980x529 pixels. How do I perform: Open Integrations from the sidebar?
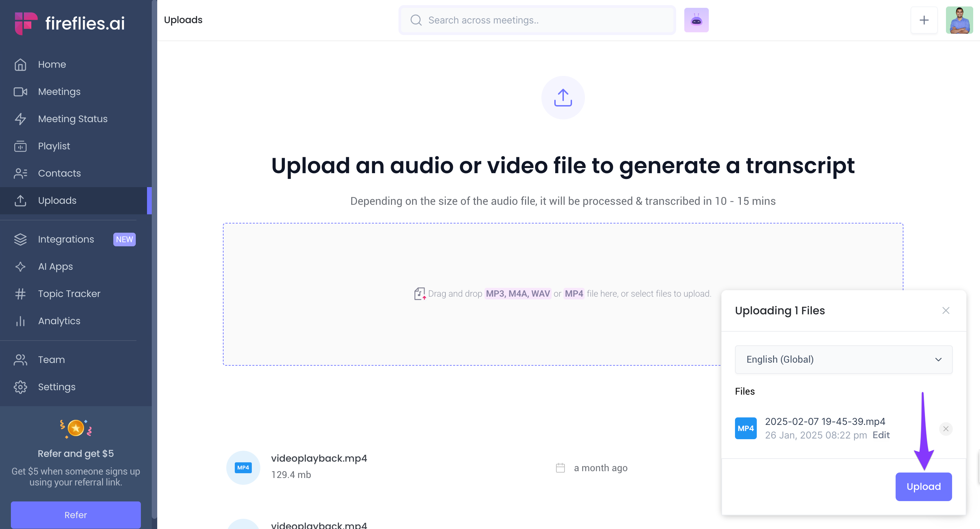point(66,239)
